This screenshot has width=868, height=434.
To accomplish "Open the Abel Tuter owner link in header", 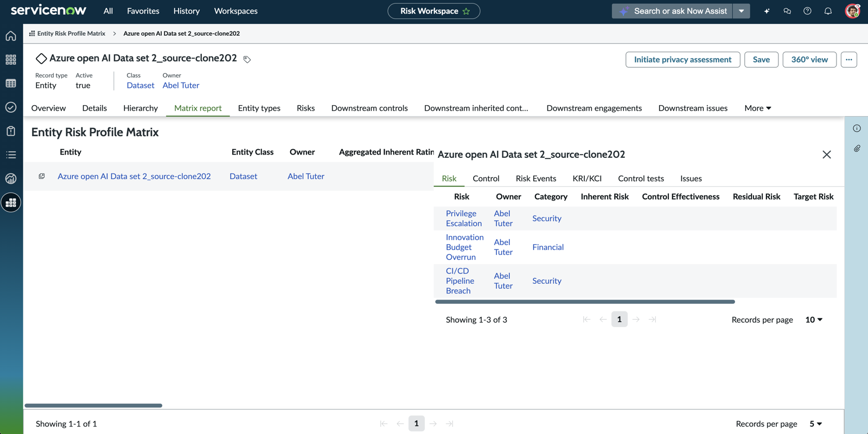I will [181, 85].
